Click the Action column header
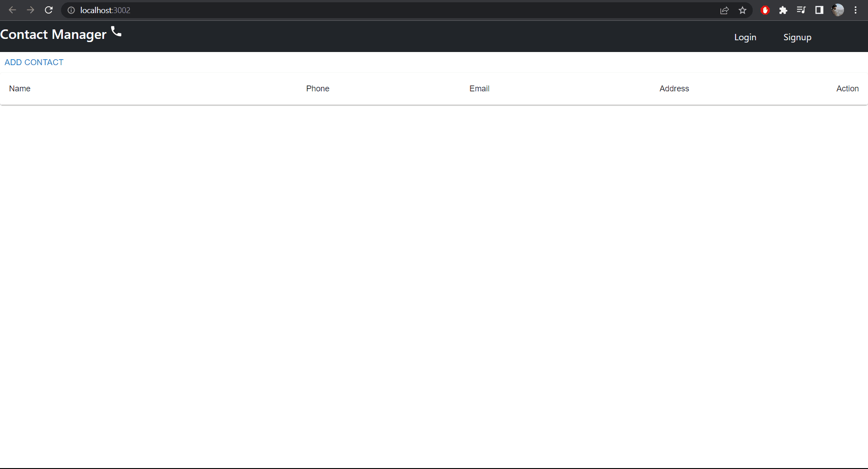The width and height of the screenshot is (868, 469). (847, 89)
